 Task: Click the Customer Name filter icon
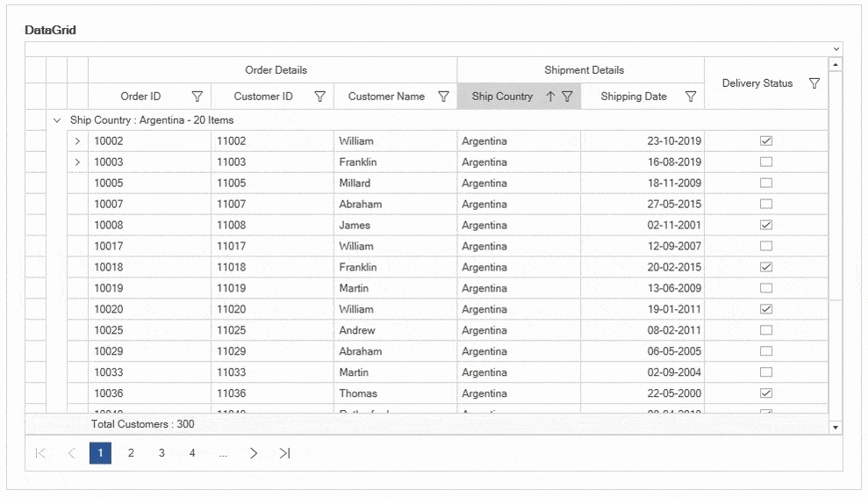(443, 97)
